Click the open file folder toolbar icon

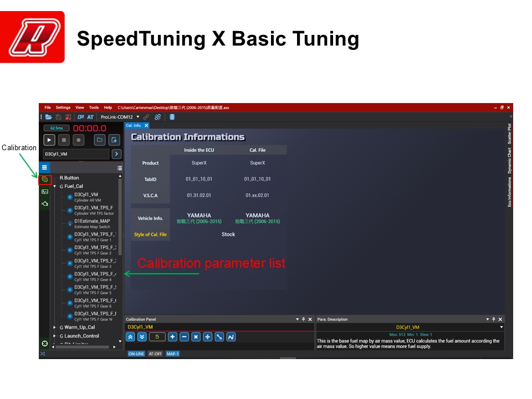point(49,117)
